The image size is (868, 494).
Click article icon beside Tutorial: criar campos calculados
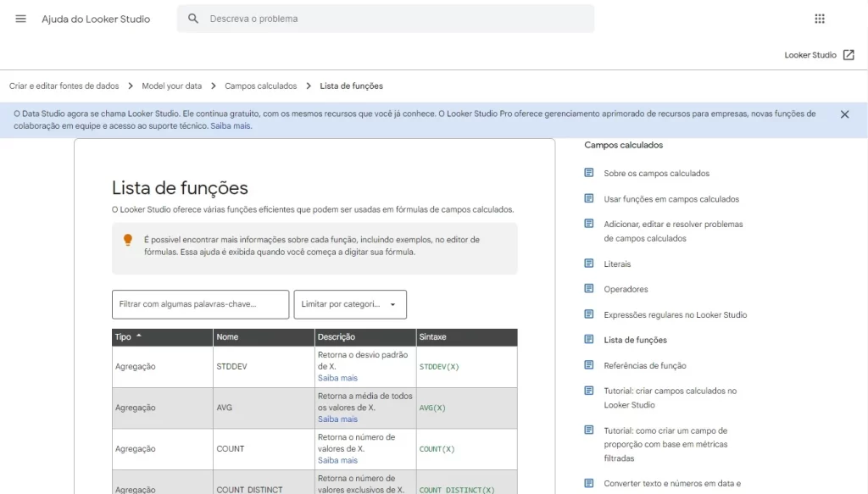589,391
